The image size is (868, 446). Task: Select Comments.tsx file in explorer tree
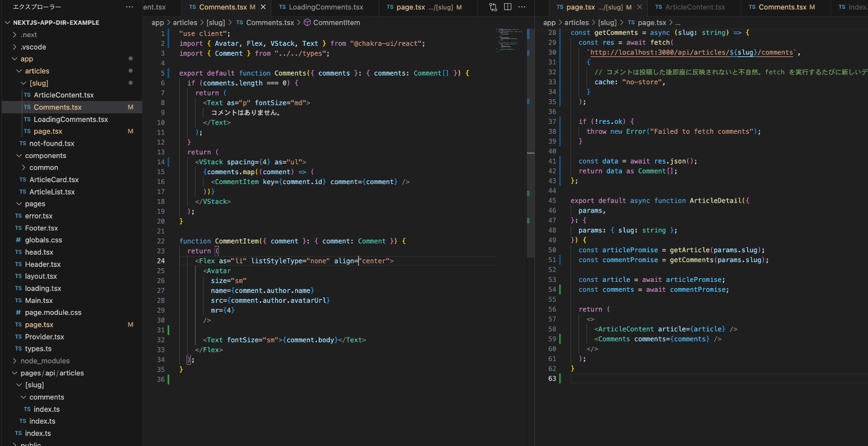point(58,107)
